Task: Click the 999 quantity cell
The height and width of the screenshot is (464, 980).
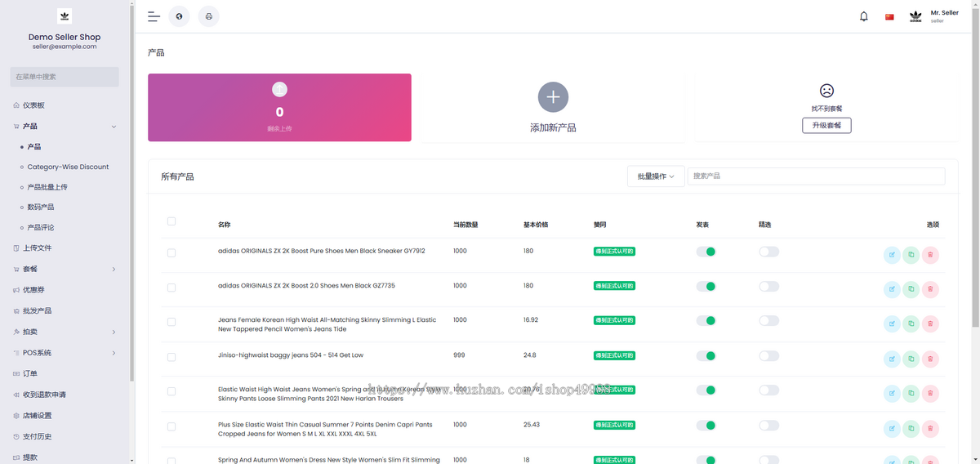Action: coord(460,355)
